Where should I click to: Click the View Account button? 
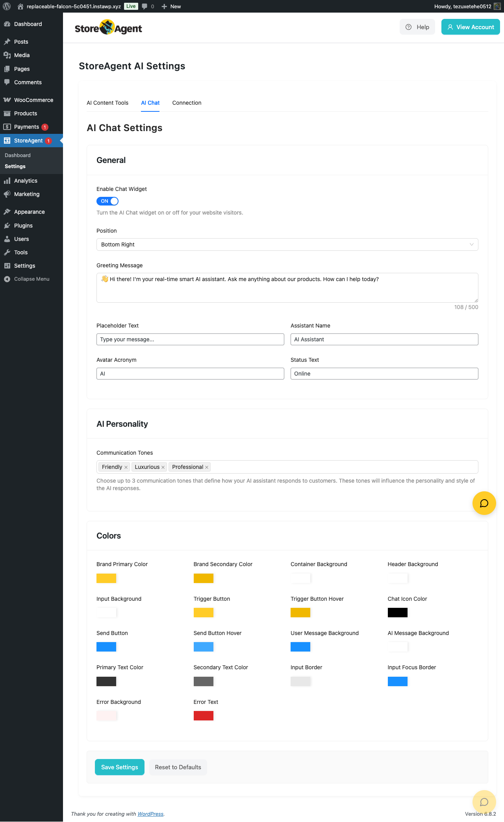[x=471, y=27]
